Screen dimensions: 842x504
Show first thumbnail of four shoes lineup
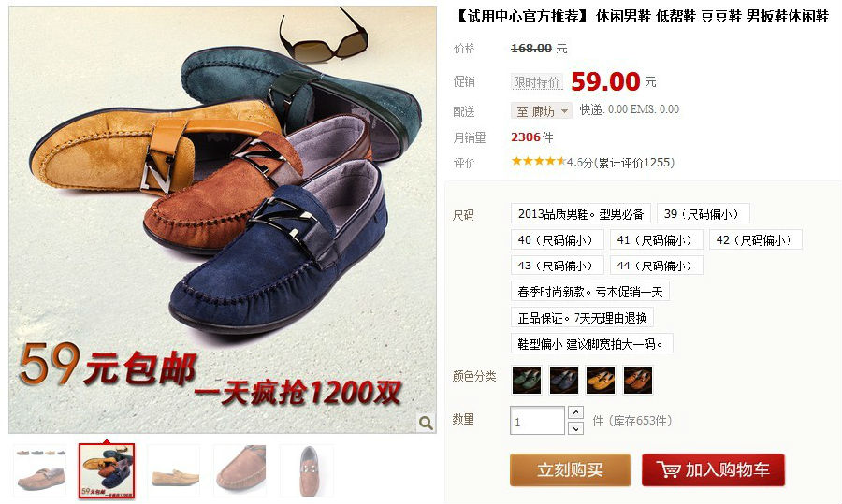(x=40, y=470)
